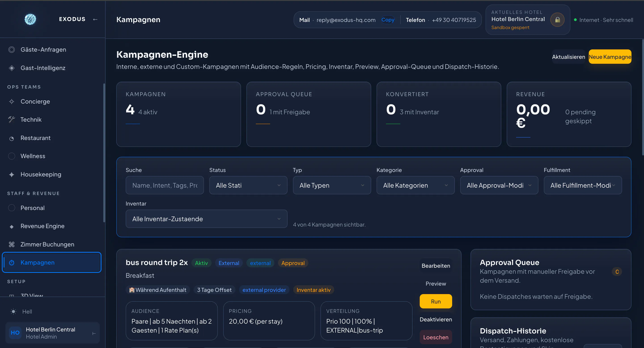Click the Copy link for the mail address
This screenshot has height=348, width=644.
[x=388, y=20]
